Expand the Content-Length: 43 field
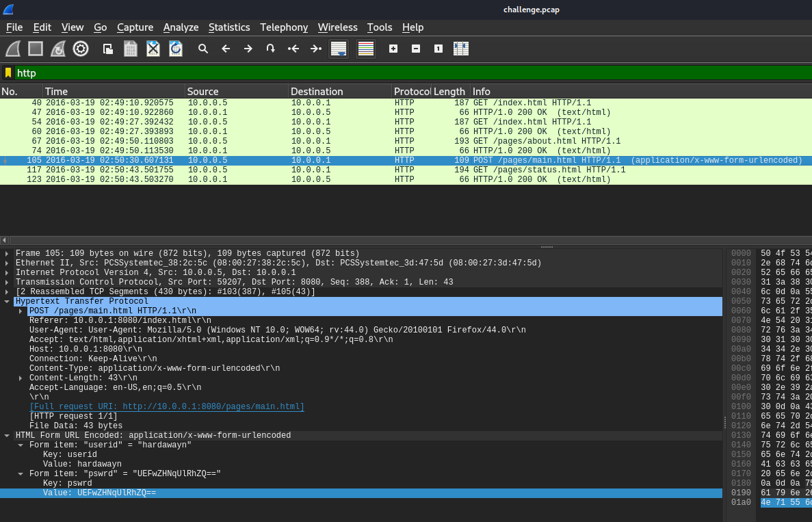This screenshot has width=812, height=522. point(21,378)
